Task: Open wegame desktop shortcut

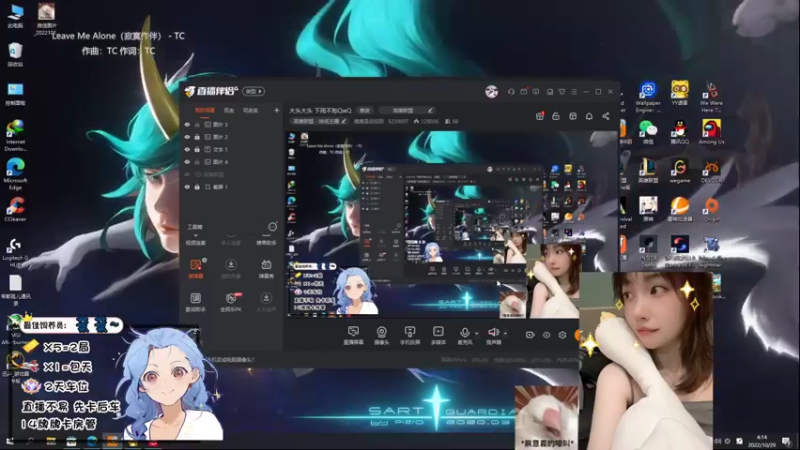Action: 680,171
